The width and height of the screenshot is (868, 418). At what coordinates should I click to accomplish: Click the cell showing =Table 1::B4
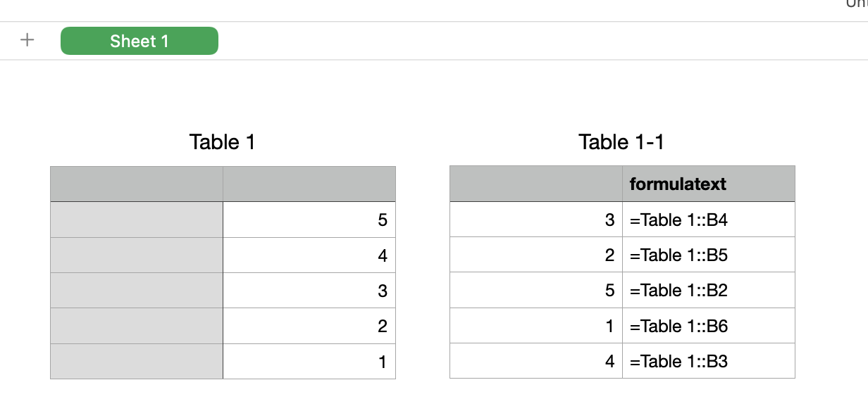(x=708, y=220)
